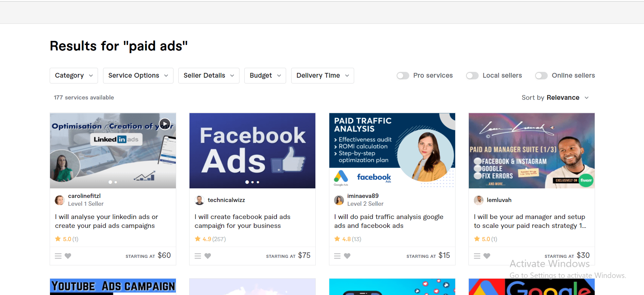Click 'Level 1 Seller' label under carolinefitzl

(x=86, y=204)
